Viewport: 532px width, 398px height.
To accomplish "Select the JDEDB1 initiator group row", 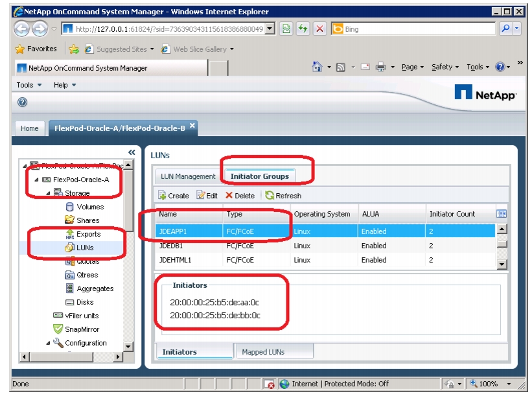I will [x=325, y=246].
